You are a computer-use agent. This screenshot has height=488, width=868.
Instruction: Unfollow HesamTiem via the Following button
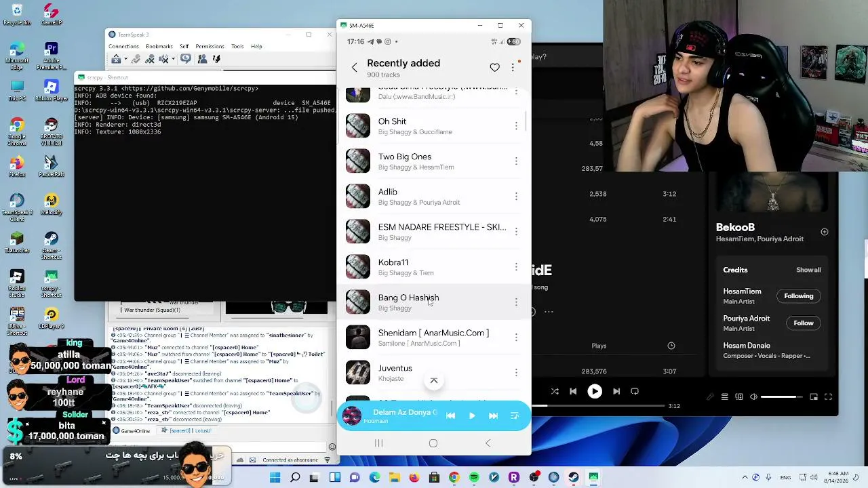pos(799,296)
